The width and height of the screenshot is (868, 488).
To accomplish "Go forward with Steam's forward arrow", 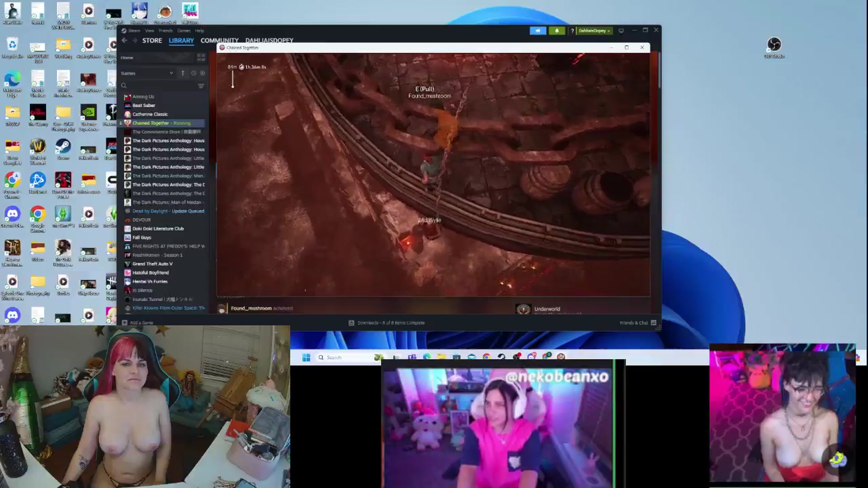I will (134, 41).
